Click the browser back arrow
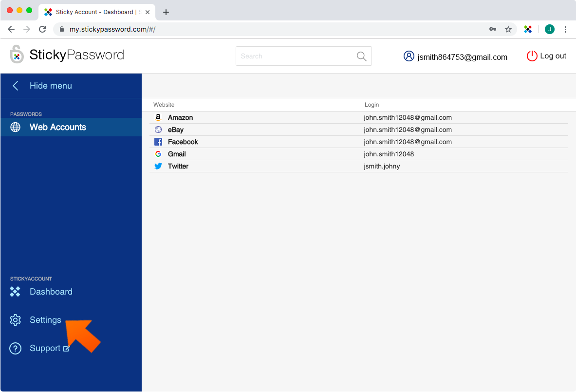The height and width of the screenshot is (392, 576). (11, 29)
